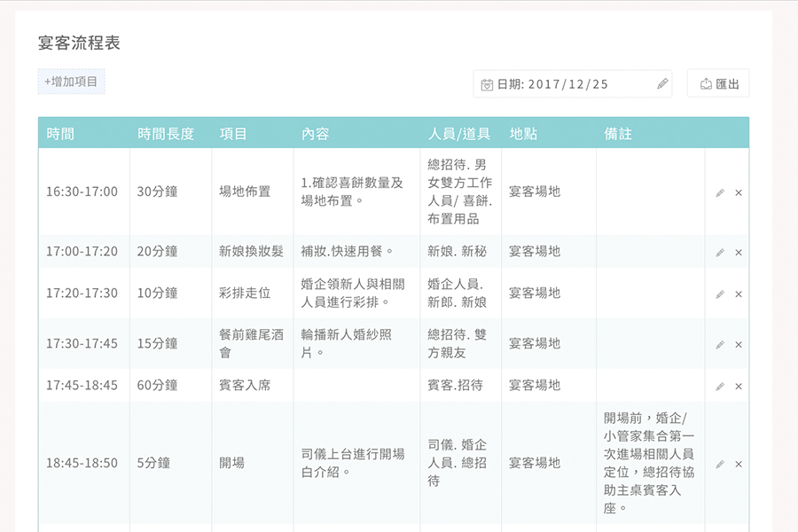Click the pencil icon in date field
The image size is (798, 532).
coord(662,83)
